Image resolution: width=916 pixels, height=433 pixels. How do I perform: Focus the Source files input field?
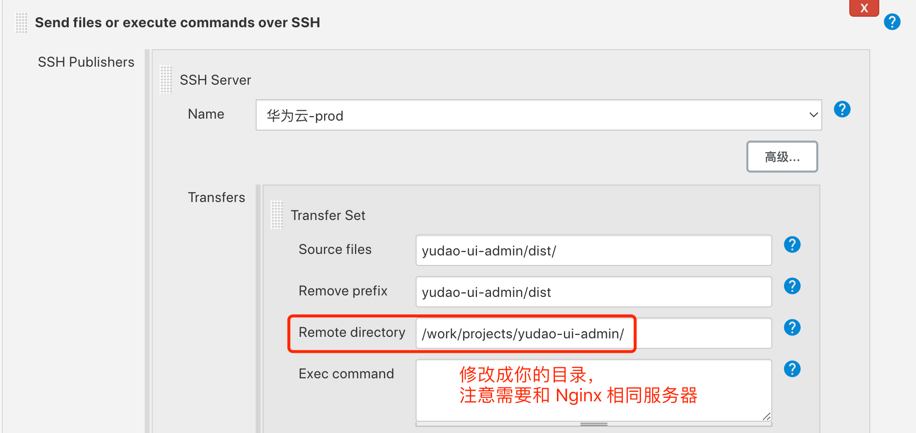[x=593, y=250]
